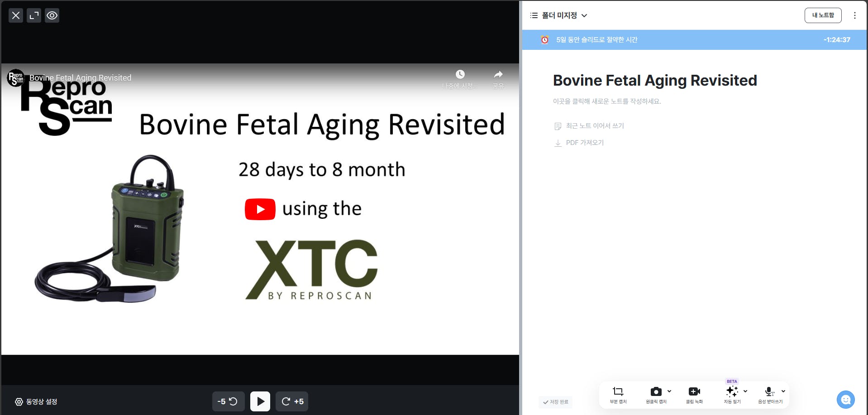Activate 자동 필기 auto note sparkle tool
The image size is (868, 415).
(732, 395)
